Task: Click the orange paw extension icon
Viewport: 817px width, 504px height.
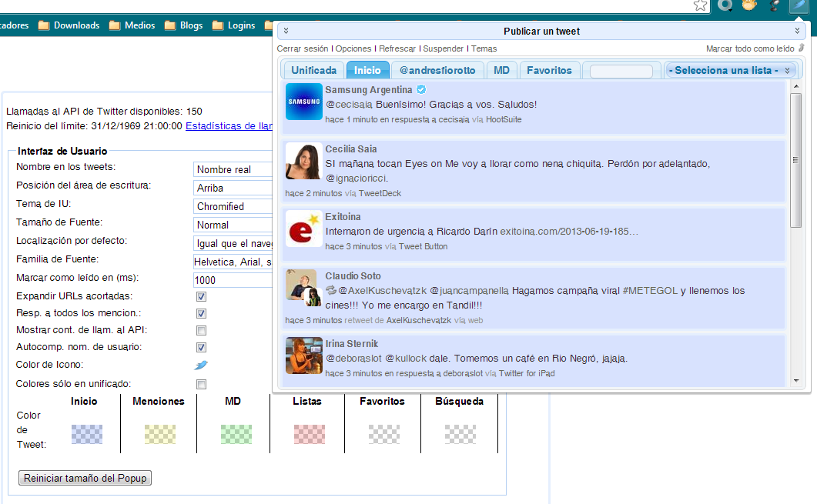Action: coord(749,5)
